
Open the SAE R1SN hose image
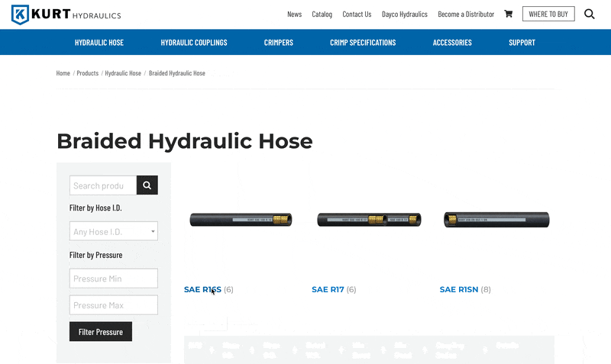[x=496, y=220]
